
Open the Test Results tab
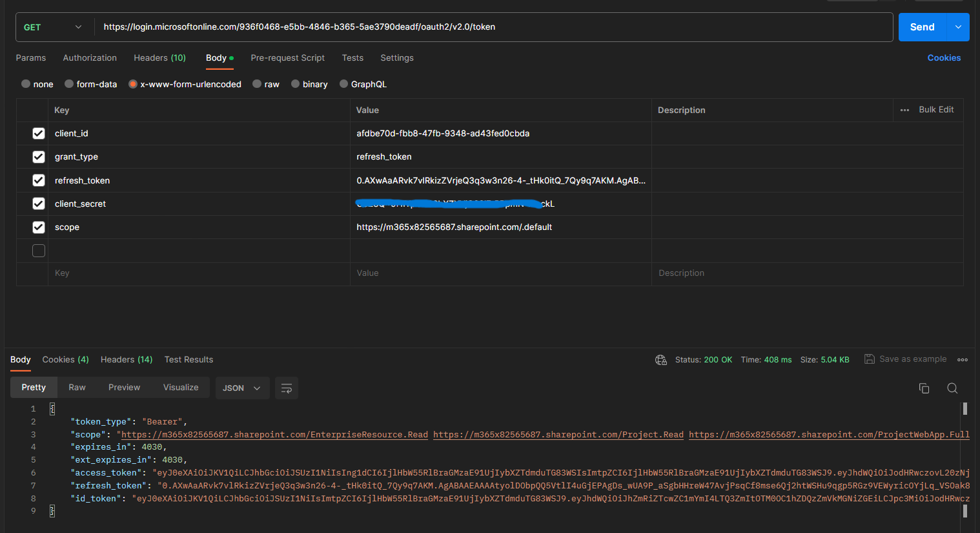[x=189, y=359]
